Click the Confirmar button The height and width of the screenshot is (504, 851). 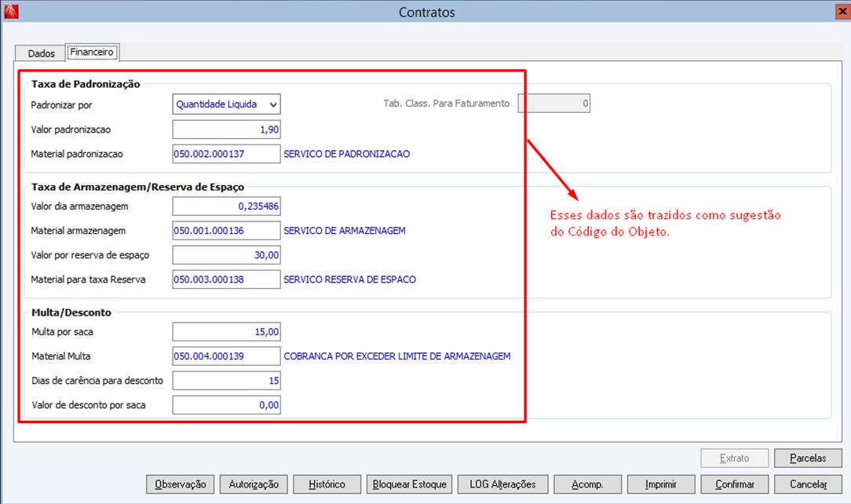(734, 484)
